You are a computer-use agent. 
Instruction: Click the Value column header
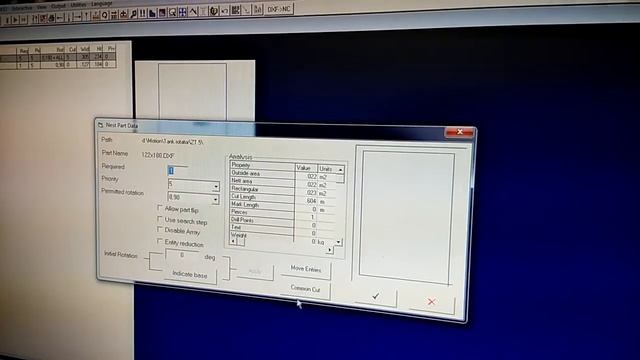(x=306, y=167)
